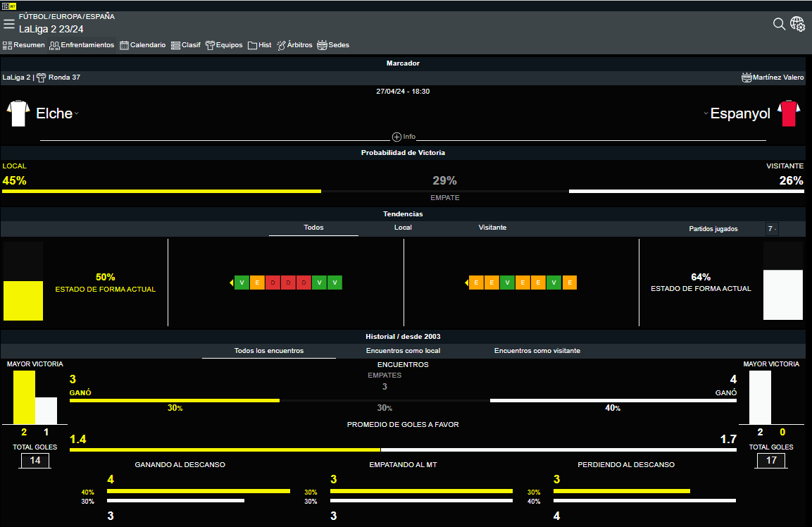The image size is (812, 527).
Task: Expand the Info section with plus
Action: pos(396,137)
